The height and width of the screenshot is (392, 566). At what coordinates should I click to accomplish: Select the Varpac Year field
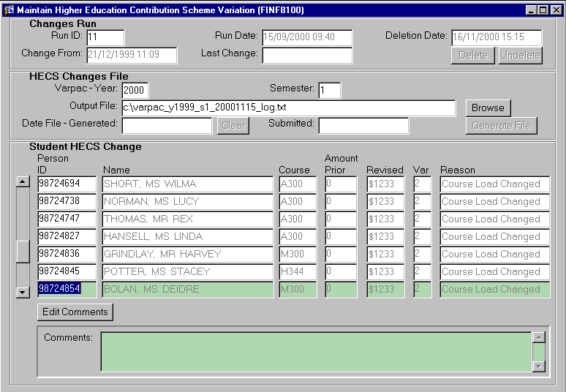[x=133, y=90]
